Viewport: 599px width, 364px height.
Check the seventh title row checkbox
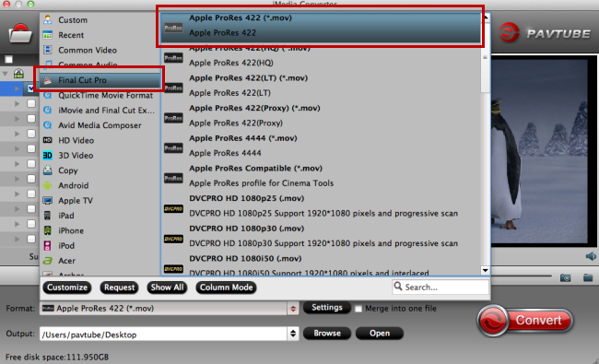31,179
